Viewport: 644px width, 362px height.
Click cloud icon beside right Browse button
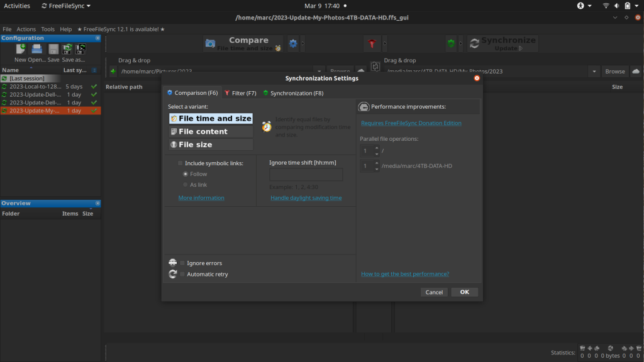pos(636,72)
